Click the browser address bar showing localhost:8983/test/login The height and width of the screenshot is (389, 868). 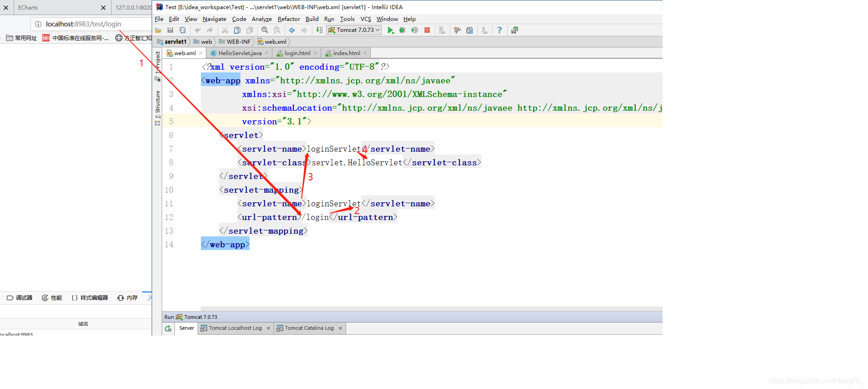coord(91,24)
